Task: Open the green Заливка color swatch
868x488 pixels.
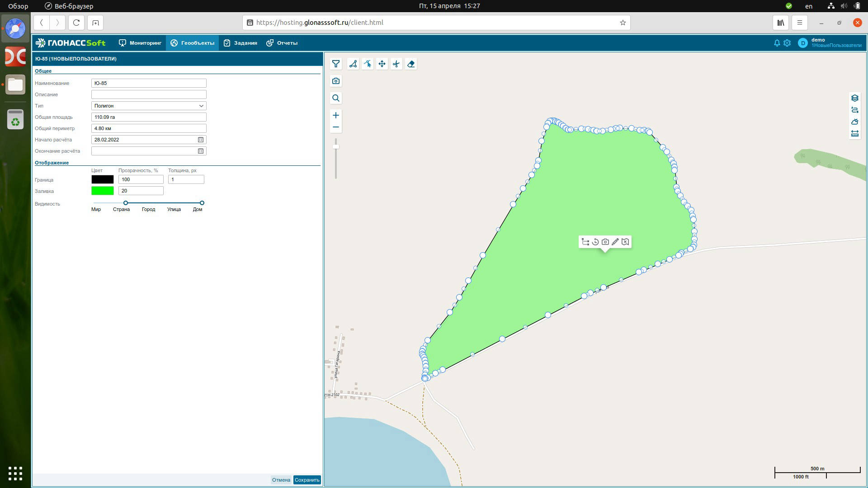Action: (103, 191)
